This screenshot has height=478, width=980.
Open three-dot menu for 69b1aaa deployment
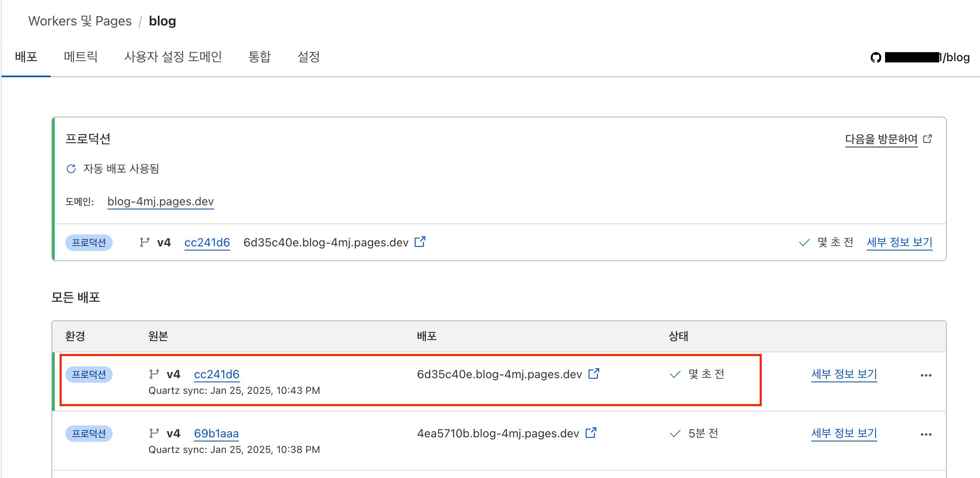[926, 434]
